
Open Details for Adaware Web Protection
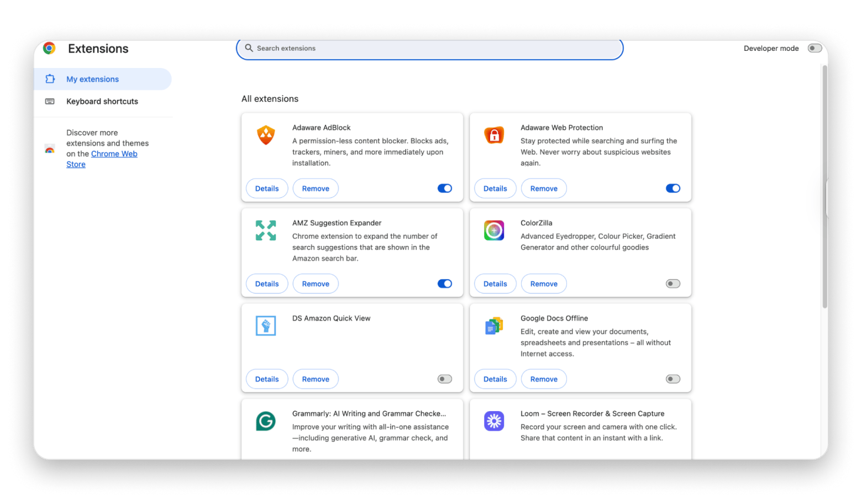click(495, 188)
